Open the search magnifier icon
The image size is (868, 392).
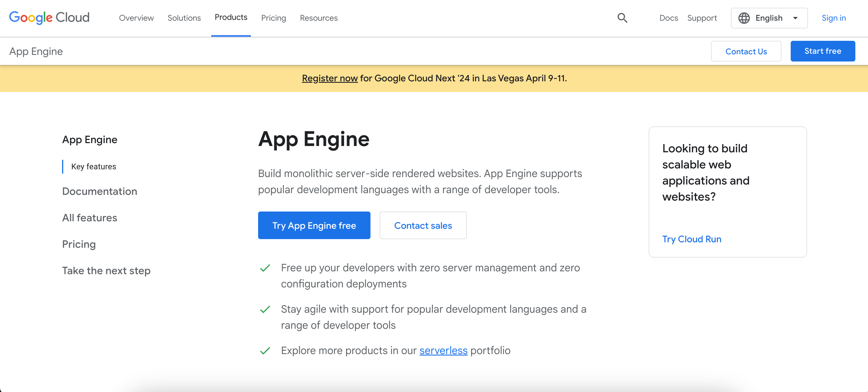622,18
